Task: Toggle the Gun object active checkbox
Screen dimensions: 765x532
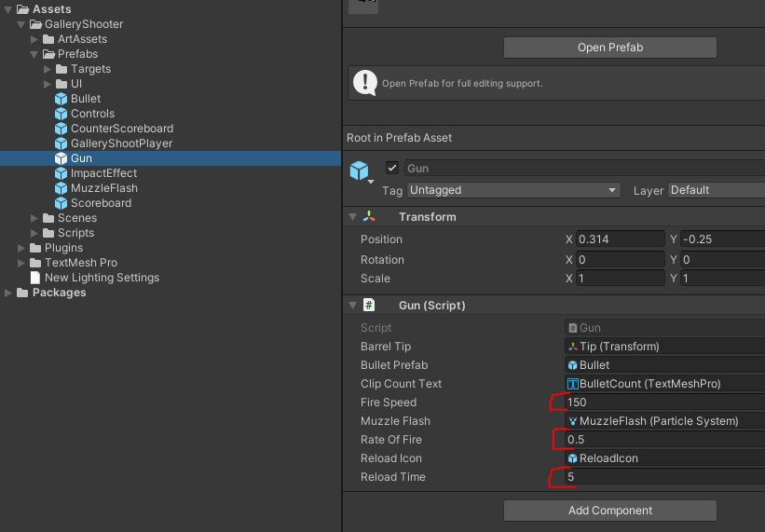Action: point(392,169)
